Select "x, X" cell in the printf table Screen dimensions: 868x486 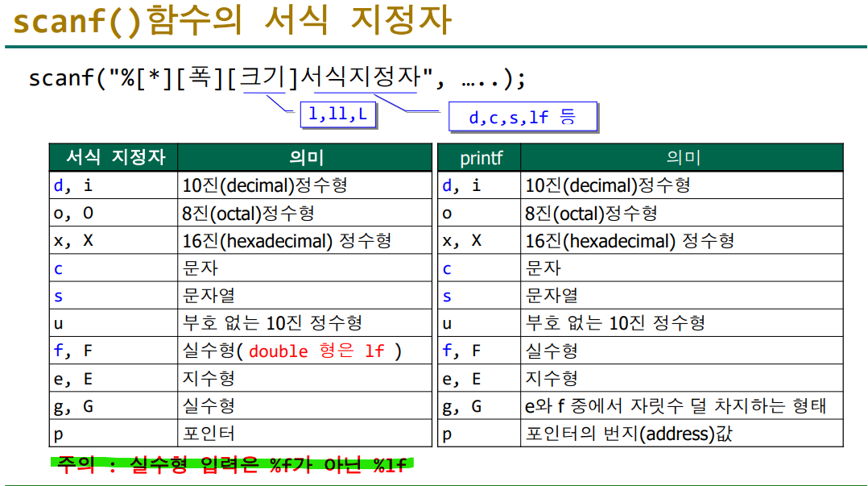point(479,240)
